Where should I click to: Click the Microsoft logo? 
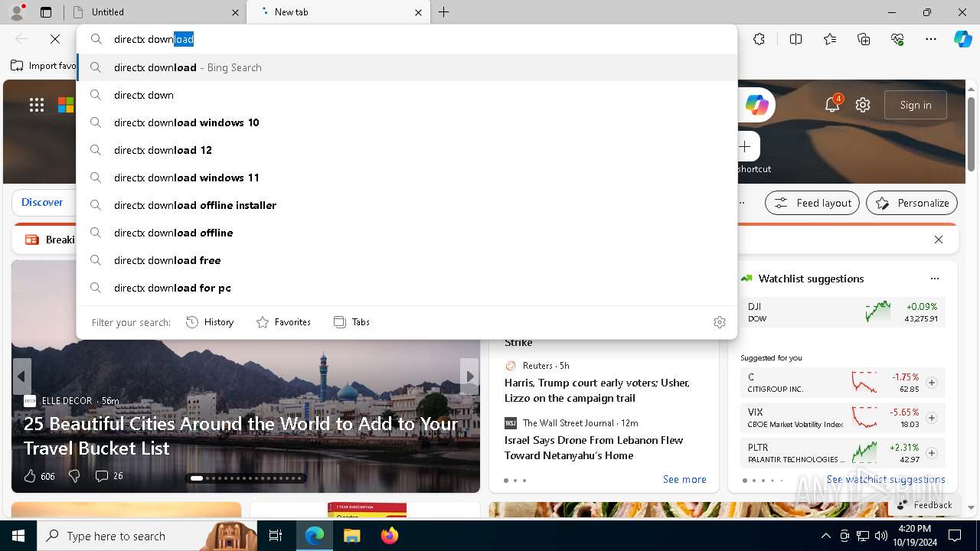pos(66,105)
